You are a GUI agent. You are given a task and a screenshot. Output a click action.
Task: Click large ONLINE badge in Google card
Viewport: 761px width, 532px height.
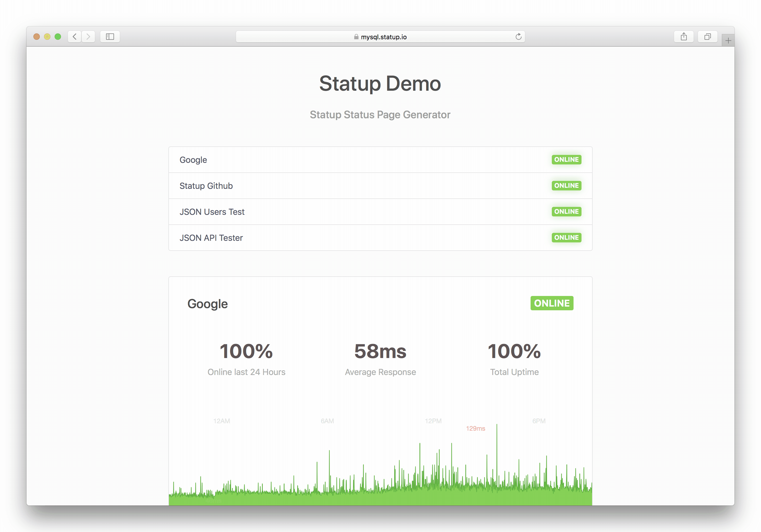[x=552, y=303]
